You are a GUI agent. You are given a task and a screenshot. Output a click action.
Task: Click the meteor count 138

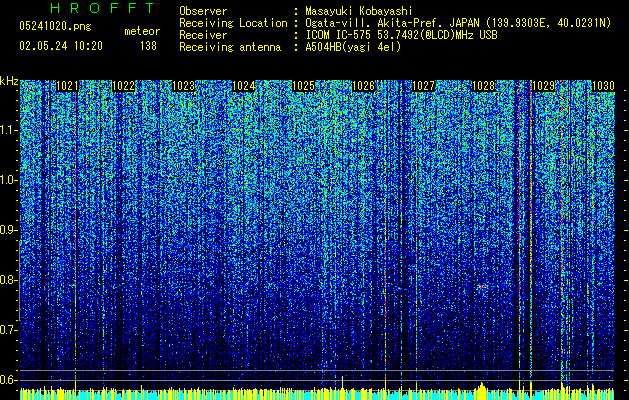[x=148, y=46]
